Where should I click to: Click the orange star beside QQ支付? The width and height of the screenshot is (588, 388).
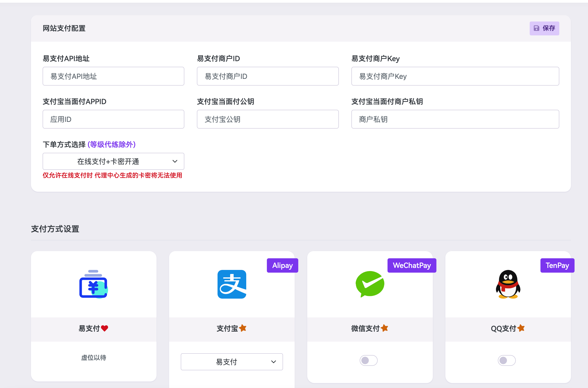(x=521, y=328)
